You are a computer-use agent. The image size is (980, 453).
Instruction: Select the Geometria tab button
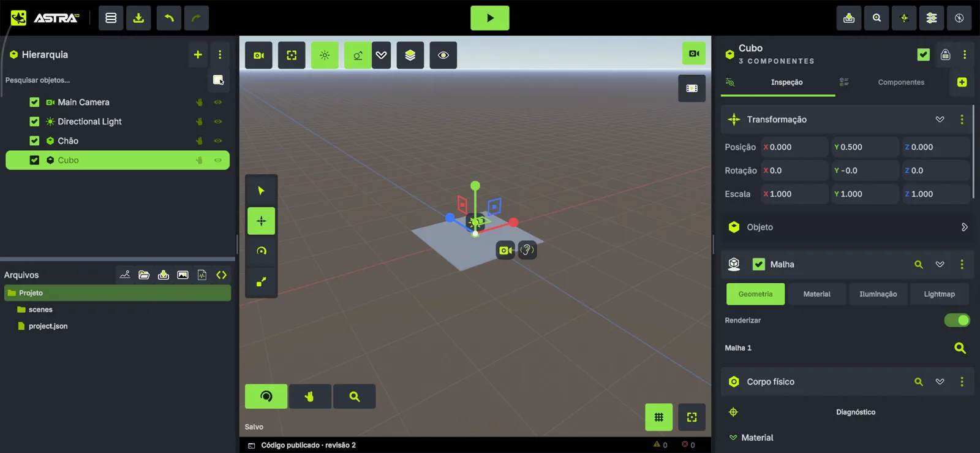pos(755,294)
